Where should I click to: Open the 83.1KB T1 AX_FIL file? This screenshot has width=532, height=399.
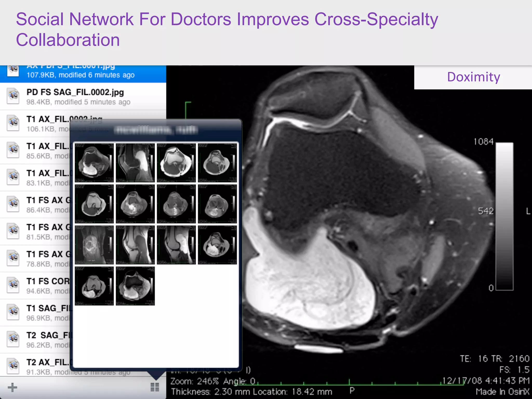coord(35,178)
